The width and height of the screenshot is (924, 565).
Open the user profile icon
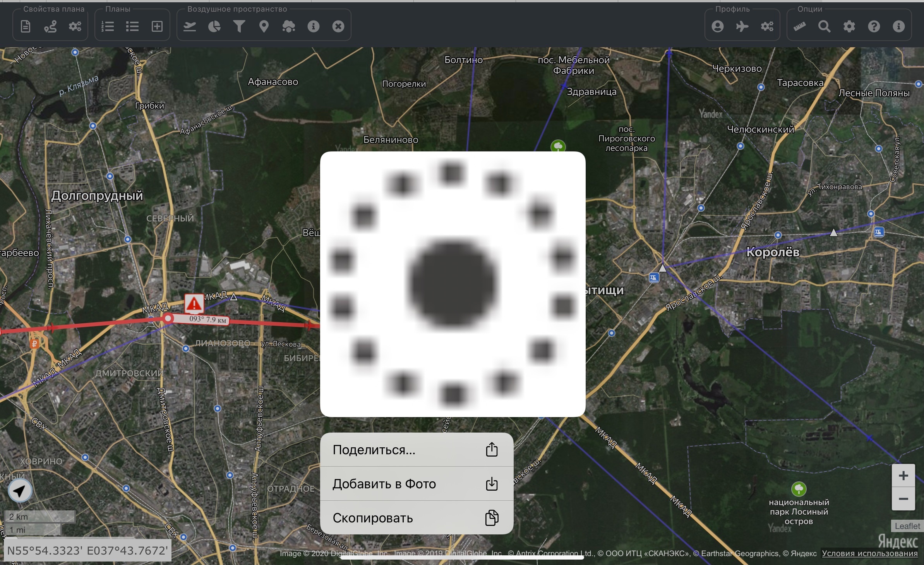click(x=718, y=26)
